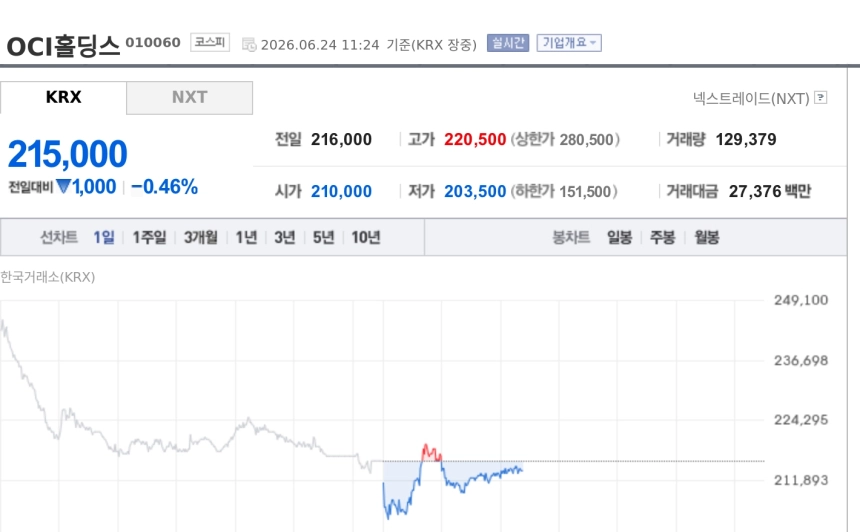
Task: Switch to the NXT tab
Action: tap(189, 98)
